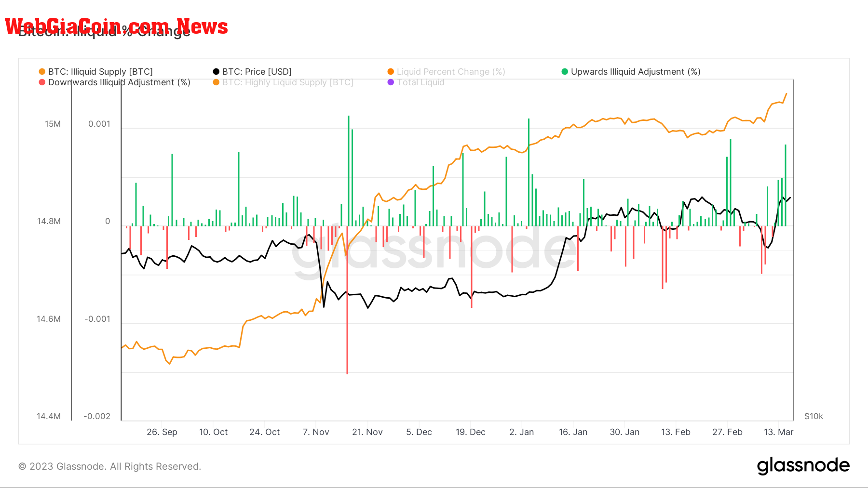
Task: Click the green Upwards Adjustment legend dot
Action: point(565,72)
